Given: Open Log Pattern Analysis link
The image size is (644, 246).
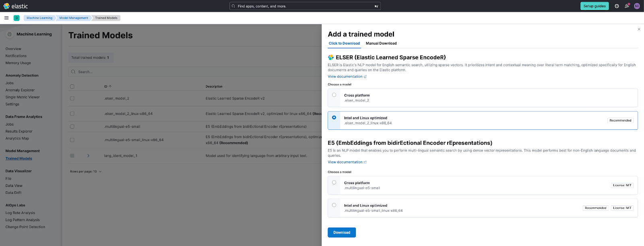Looking at the screenshot, I should [x=23, y=220].
